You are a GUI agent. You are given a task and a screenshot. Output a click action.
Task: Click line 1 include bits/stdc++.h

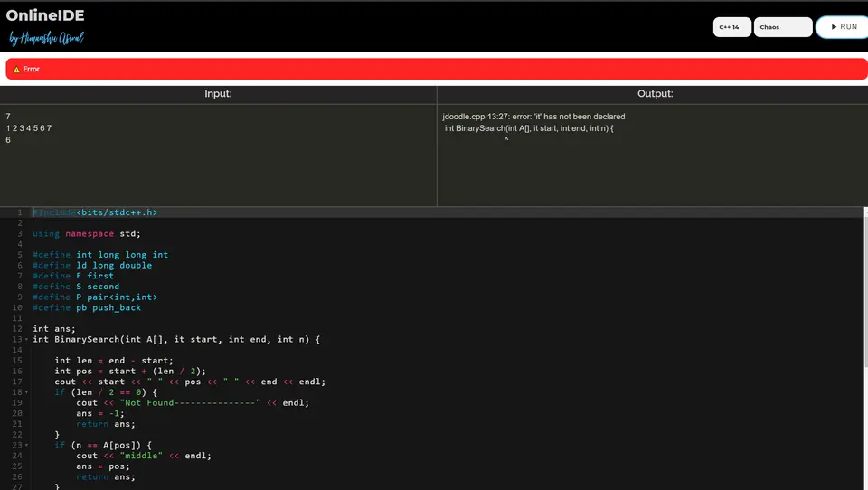95,212
